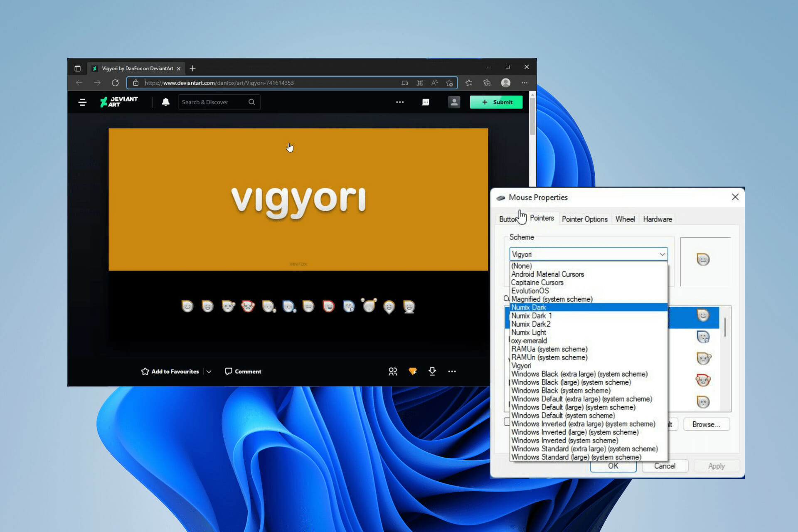The image size is (798, 532).
Task: Click the browser back arrow
Action: click(x=79, y=83)
